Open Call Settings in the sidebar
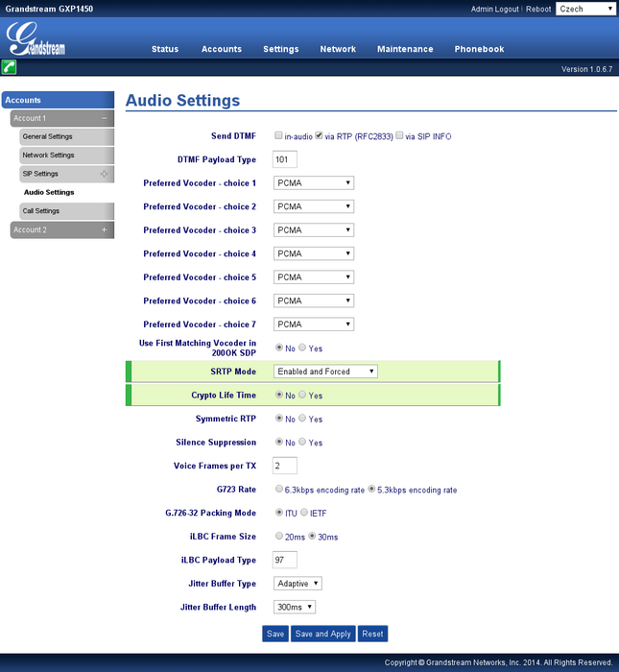Screen dimensions: 619x672 click(x=66, y=211)
